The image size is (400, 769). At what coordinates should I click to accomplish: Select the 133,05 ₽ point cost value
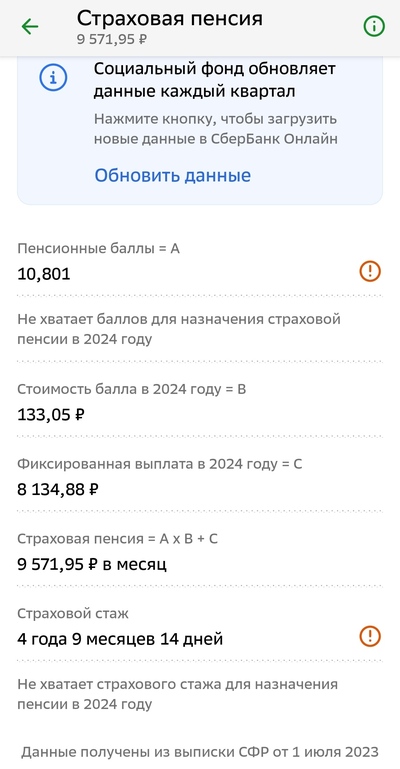51,415
